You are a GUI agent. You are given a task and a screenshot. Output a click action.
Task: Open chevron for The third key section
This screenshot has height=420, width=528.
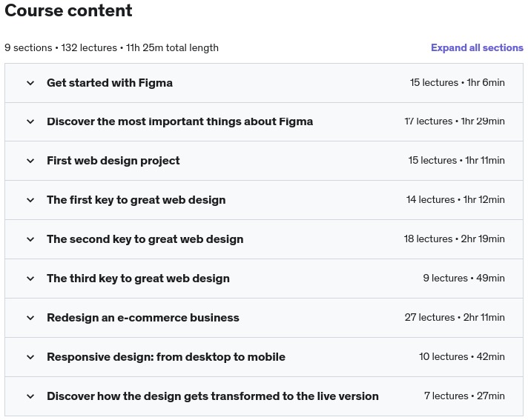tap(30, 279)
